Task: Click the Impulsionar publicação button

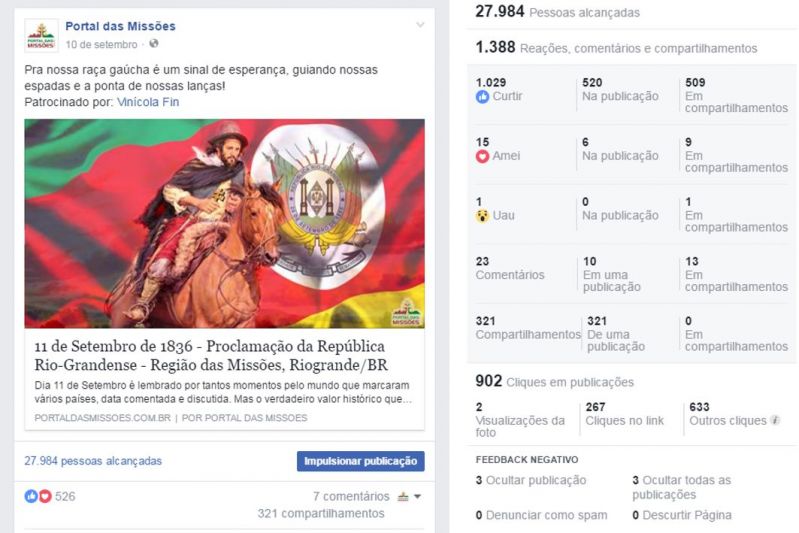Action: coord(360,461)
